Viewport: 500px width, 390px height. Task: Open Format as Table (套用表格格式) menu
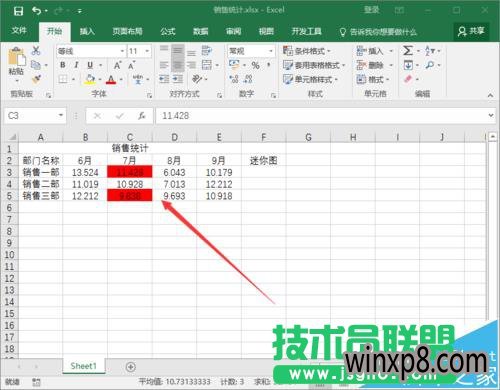(x=314, y=65)
